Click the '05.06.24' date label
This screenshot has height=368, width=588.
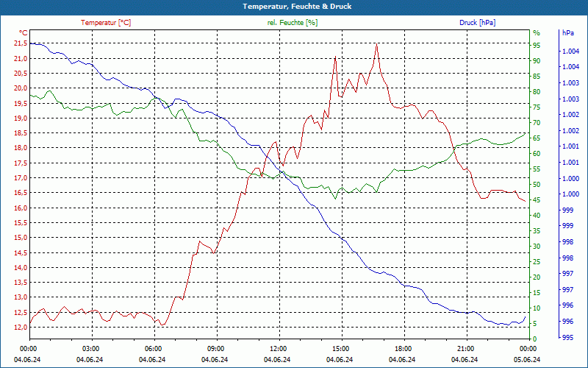527,359
